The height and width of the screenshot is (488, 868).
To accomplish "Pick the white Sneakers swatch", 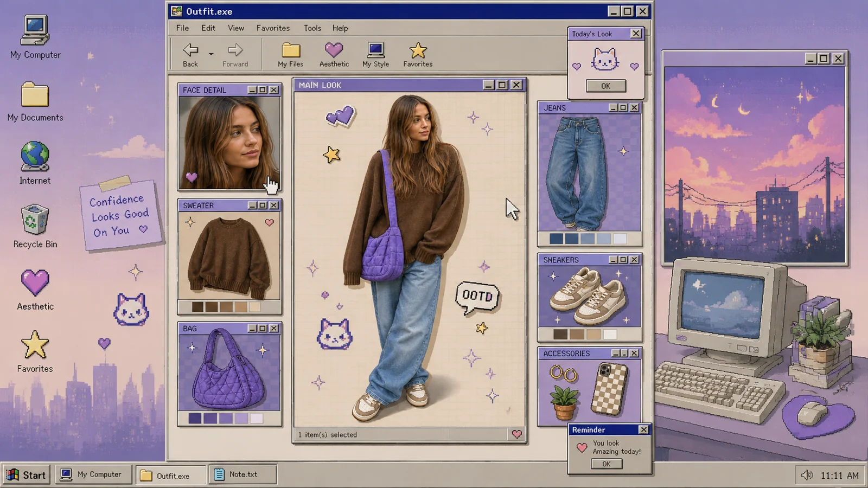I will click(610, 334).
